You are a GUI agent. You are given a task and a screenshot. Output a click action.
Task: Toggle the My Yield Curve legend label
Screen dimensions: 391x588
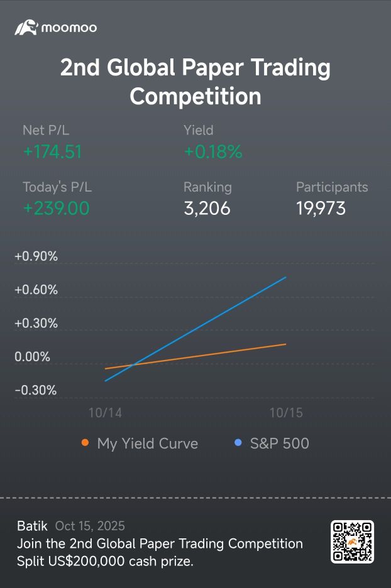(x=148, y=444)
